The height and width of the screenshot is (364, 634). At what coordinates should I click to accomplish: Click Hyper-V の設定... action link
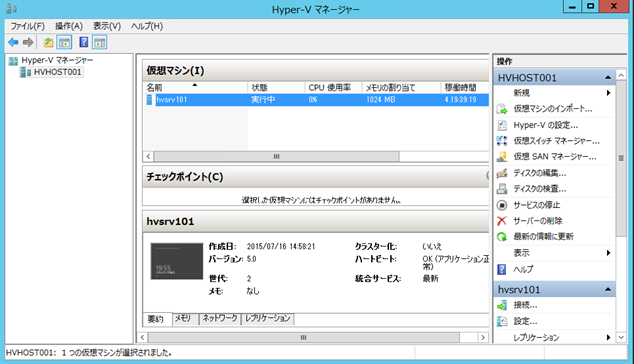[x=545, y=125]
